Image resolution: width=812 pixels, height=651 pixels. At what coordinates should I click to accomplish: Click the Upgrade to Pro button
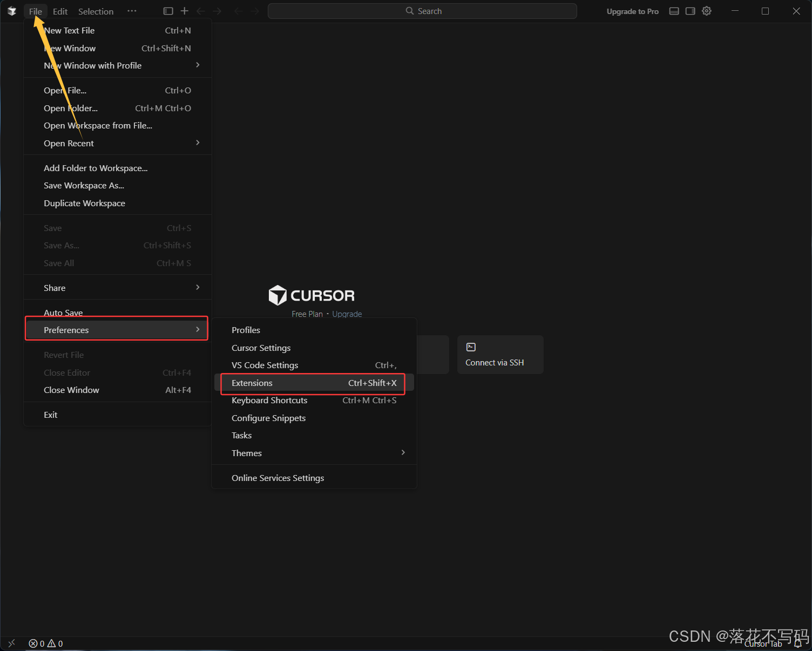click(x=633, y=11)
